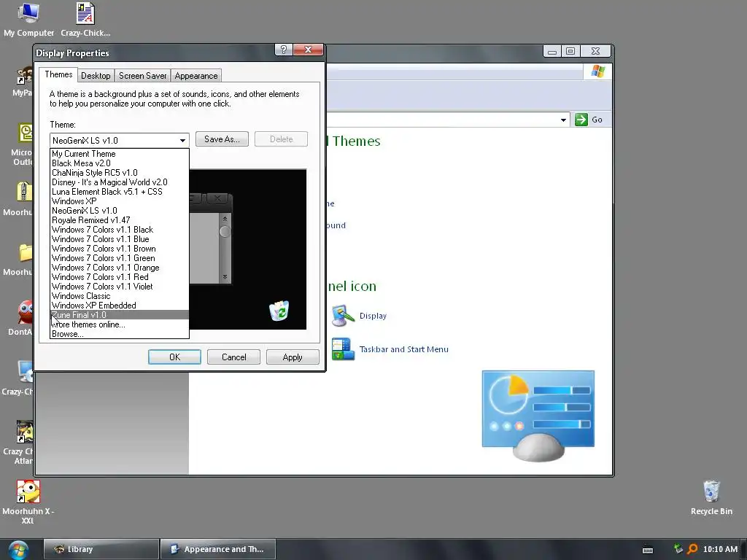Switch to Appearance and Themes taskbar button
Image resolution: width=747 pixels, height=560 pixels.
point(218,549)
